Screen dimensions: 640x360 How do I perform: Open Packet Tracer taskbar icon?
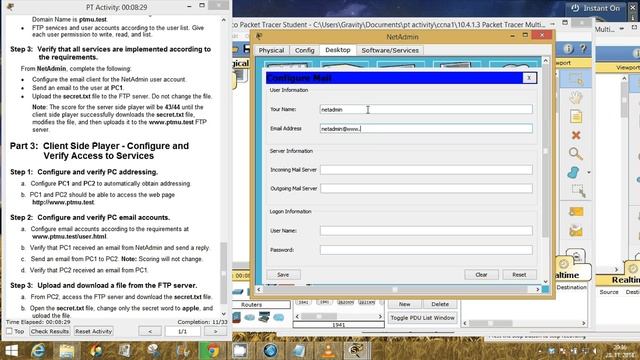coord(357,351)
